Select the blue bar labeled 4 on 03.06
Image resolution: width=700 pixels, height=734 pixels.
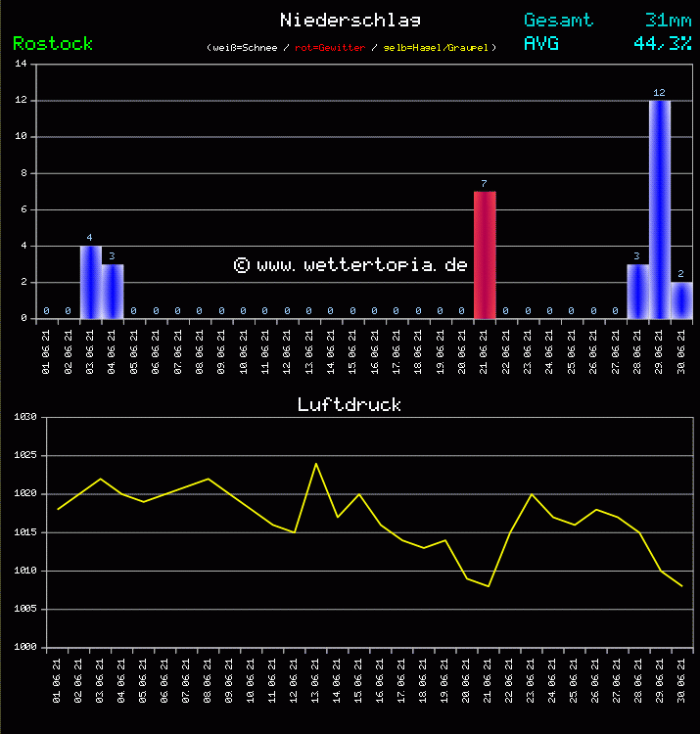point(90,282)
